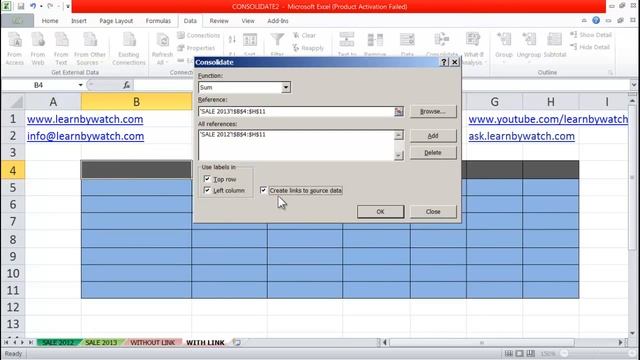Click Sort A to Z icon
The image size is (640, 360).
coord(232,39)
